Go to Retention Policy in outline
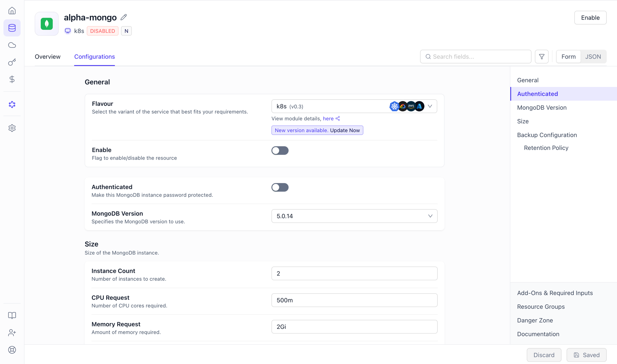The height and width of the screenshot is (364, 617). coord(546,148)
